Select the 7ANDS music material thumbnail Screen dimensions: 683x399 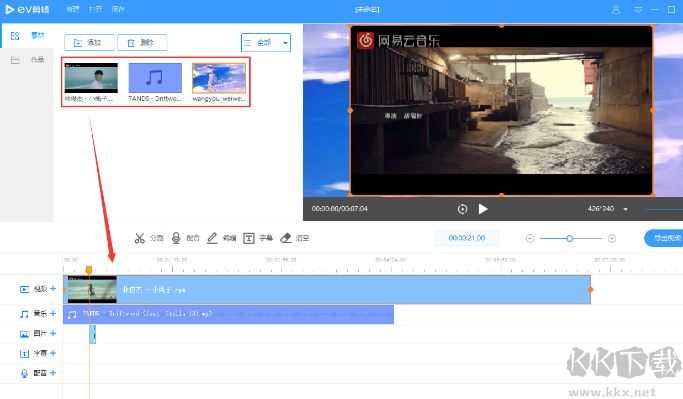tap(155, 78)
